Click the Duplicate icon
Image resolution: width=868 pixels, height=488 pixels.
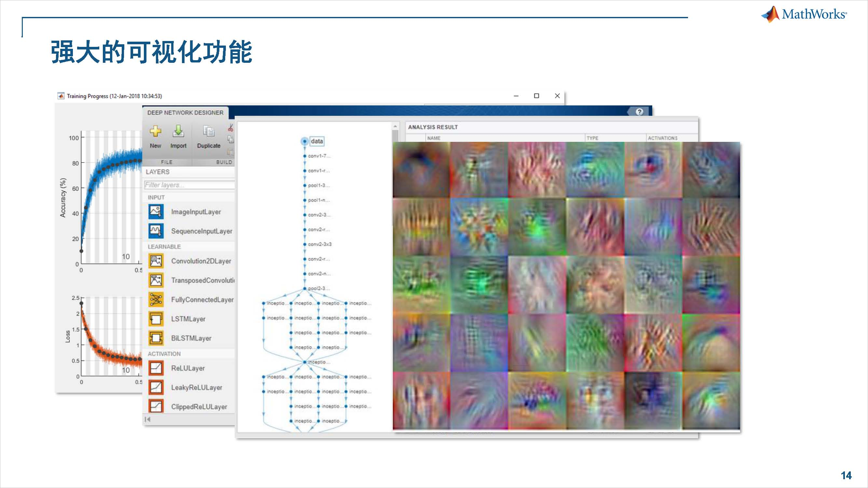(x=209, y=131)
